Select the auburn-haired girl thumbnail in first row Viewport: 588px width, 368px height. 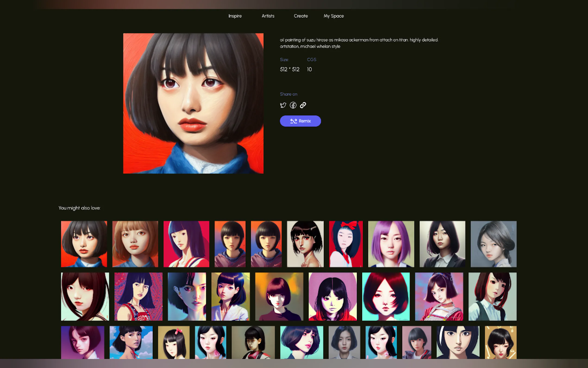point(135,244)
